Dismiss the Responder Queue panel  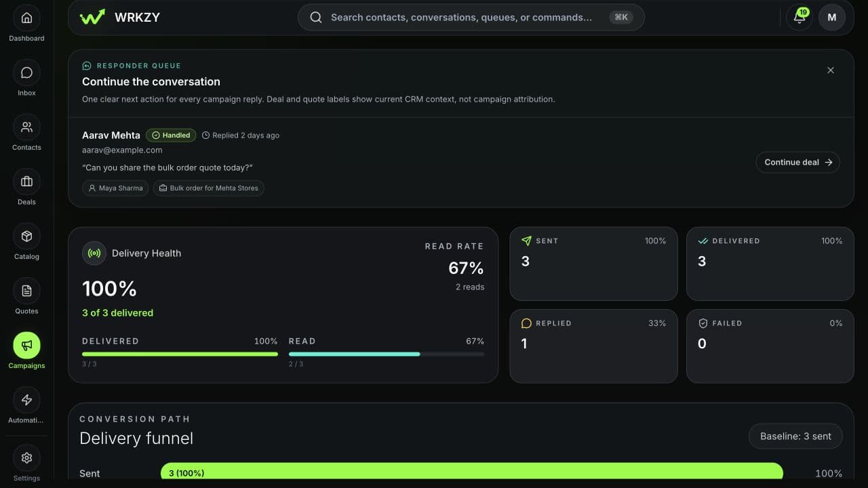pyautogui.click(x=831, y=70)
